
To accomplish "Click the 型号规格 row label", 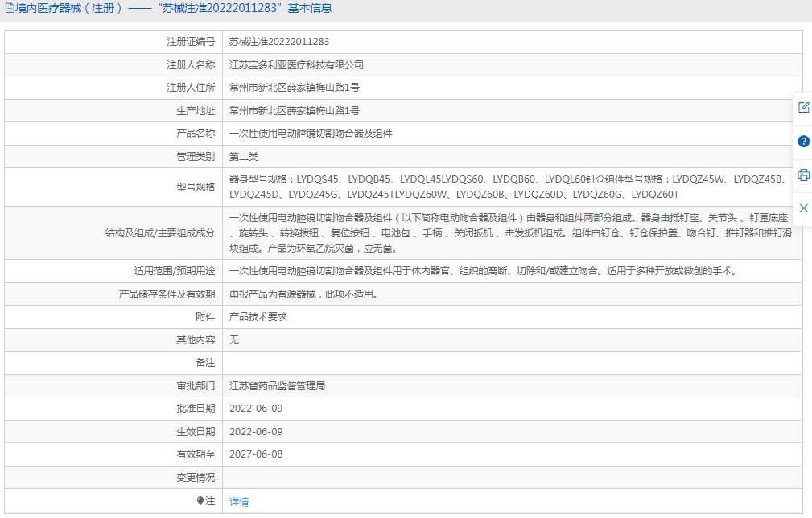I will [196, 187].
